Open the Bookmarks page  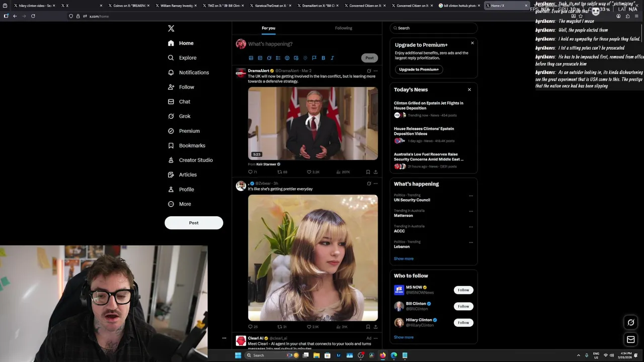[x=187, y=145]
